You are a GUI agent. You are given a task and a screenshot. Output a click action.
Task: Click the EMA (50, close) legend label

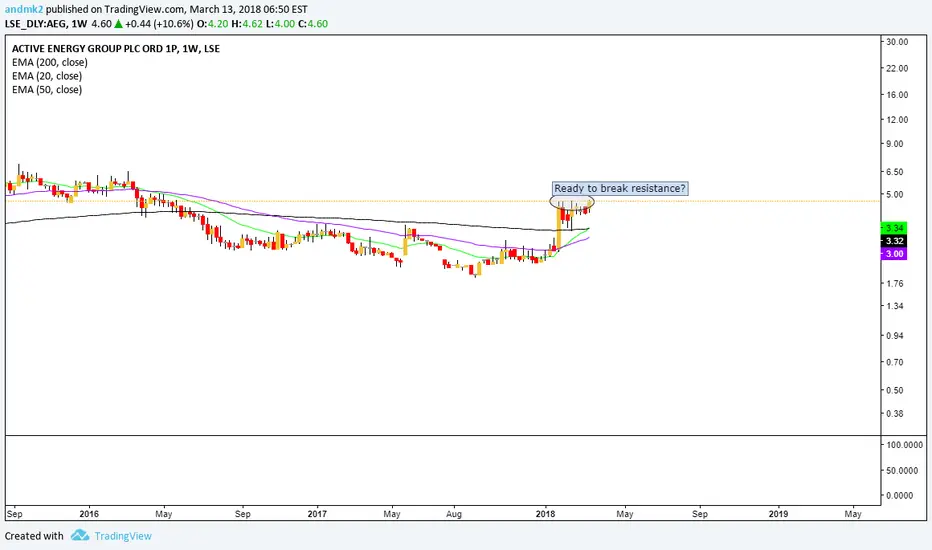point(47,90)
